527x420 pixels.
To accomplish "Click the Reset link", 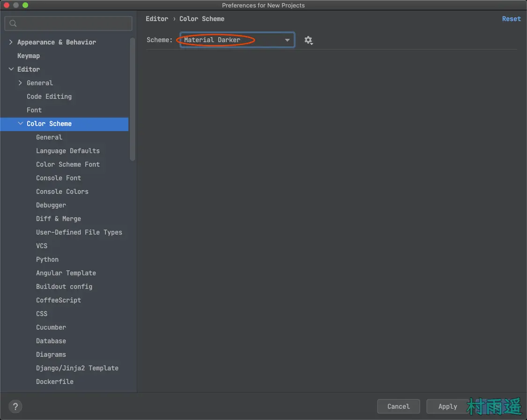I will 511,19.
